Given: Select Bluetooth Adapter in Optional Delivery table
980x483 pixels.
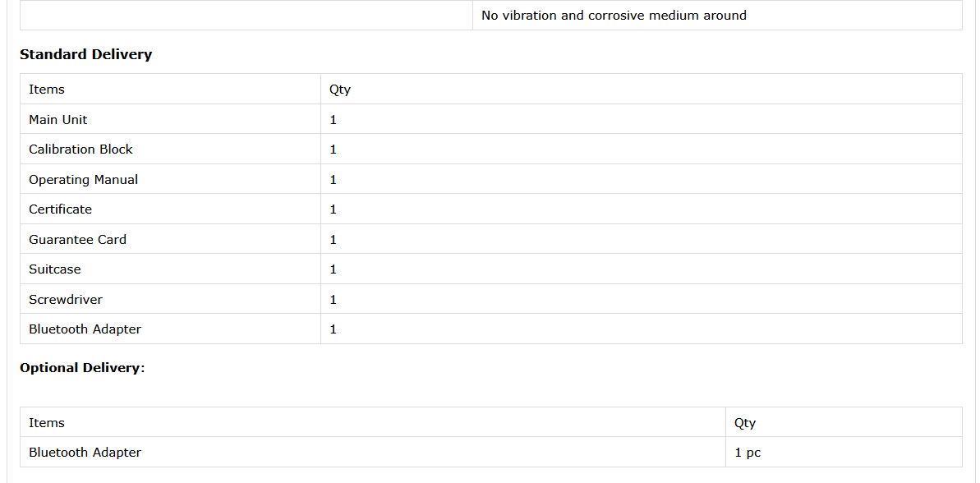Looking at the screenshot, I should tap(85, 453).
